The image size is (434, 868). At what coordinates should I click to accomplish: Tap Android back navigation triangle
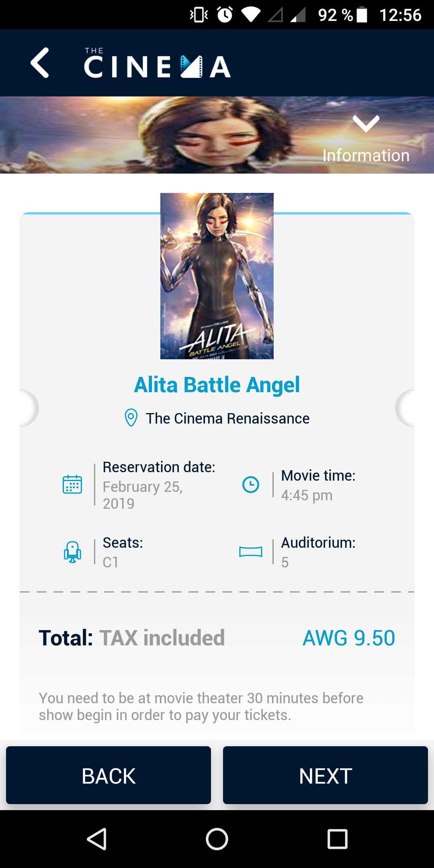(97, 839)
